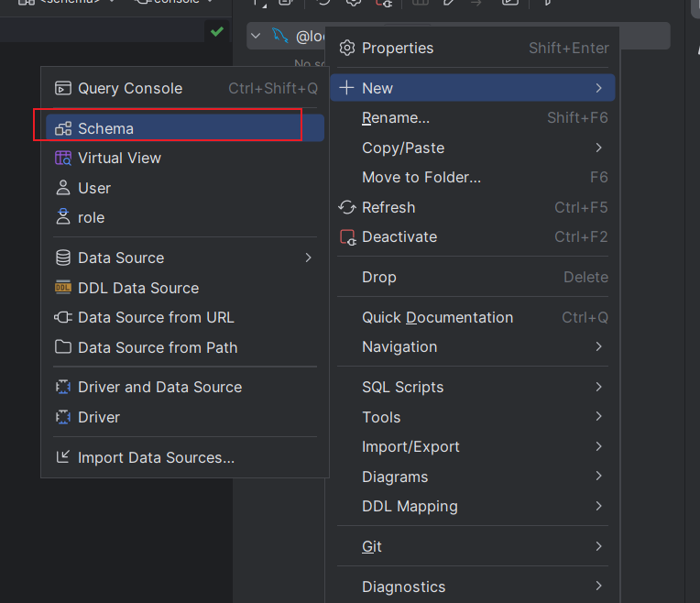This screenshot has height=603, width=700.
Task: Click Import Data Sources option
Action: coord(156,457)
